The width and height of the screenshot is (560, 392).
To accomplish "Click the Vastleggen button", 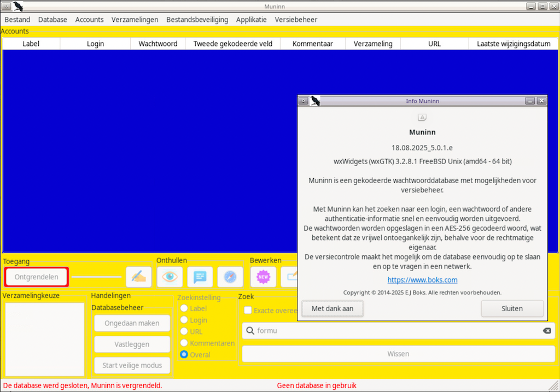I will pos(132,344).
